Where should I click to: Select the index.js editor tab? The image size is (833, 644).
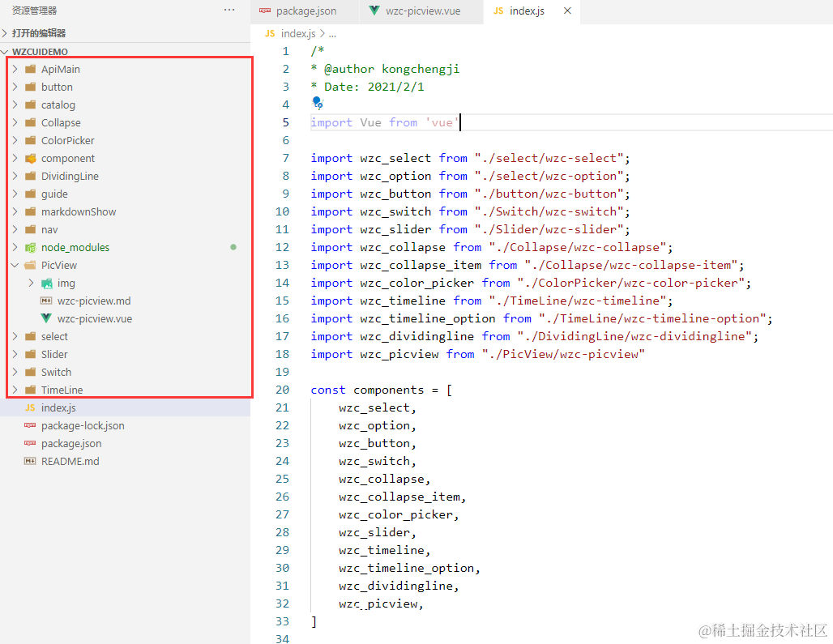pyautogui.click(x=532, y=11)
